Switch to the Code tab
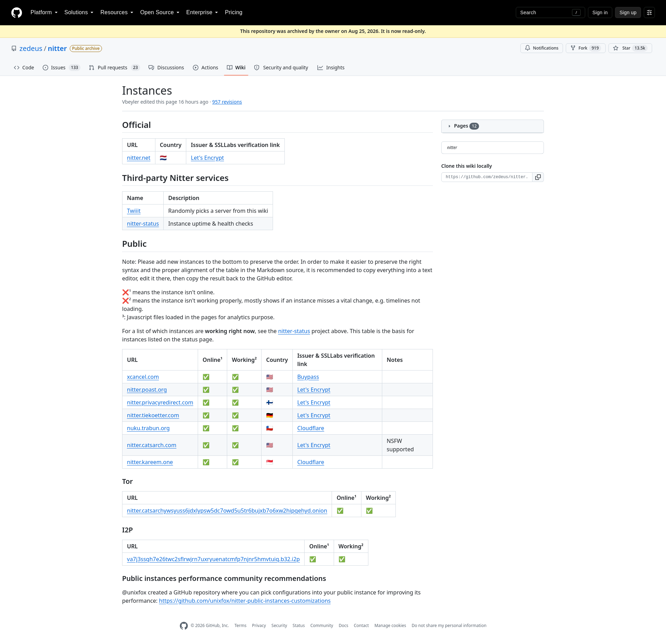This screenshot has width=666, height=644. click(24, 68)
